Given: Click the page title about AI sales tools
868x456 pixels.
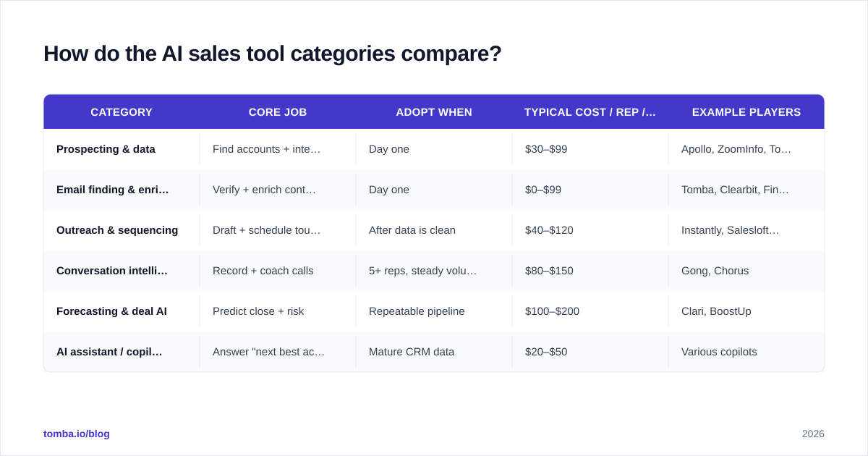Looking at the screenshot, I should click(273, 54).
